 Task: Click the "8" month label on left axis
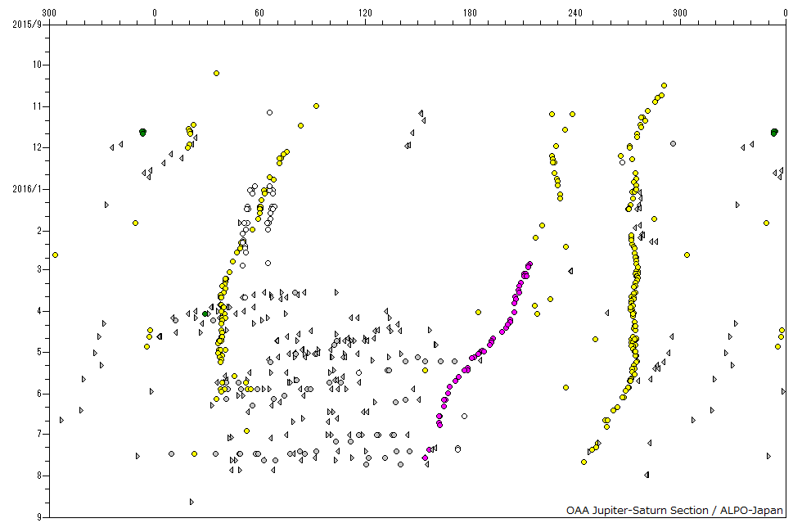pos(39,476)
